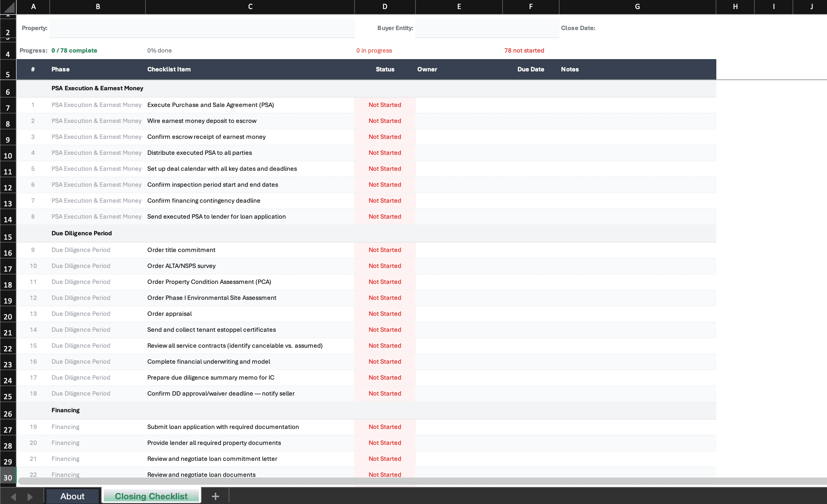The height and width of the screenshot is (504, 827).
Task: Switch to the Closing Checklist tab
Action: (151, 496)
